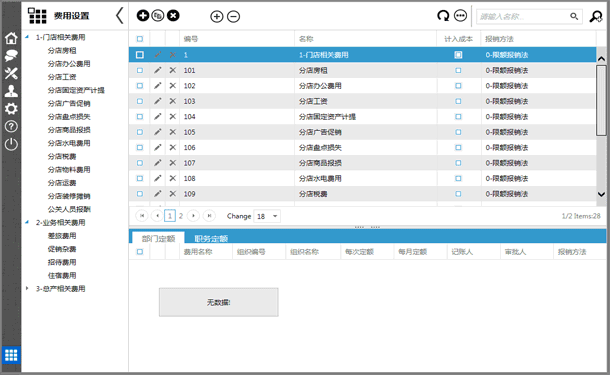
Task: Go to the next page
Action: tap(193, 216)
